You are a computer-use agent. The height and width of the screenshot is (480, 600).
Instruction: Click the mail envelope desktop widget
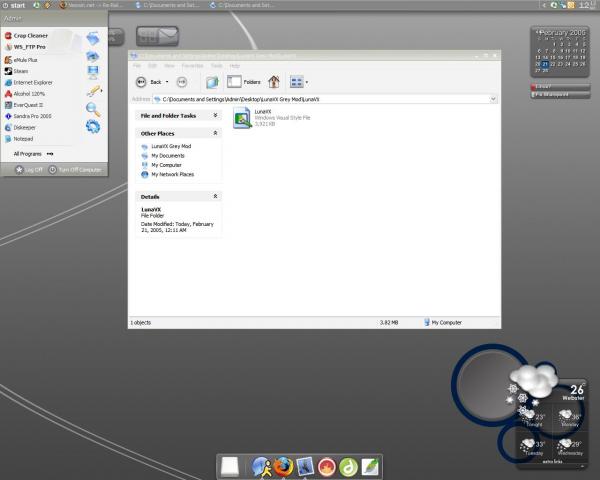pos(157,36)
